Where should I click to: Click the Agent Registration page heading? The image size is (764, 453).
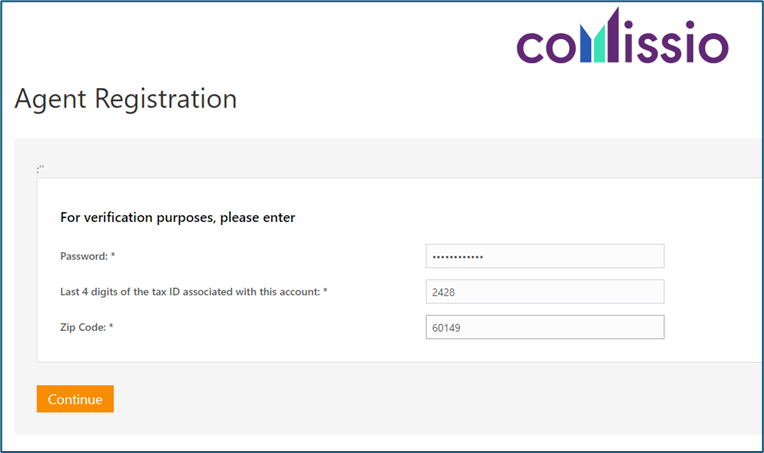[x=126, y=99]
